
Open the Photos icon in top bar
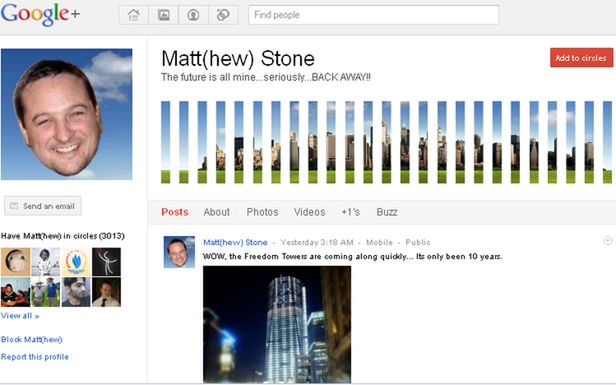point(163,15)
